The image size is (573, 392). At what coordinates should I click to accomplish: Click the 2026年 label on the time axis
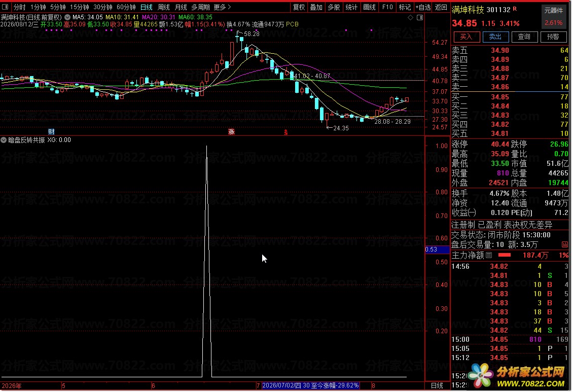click(x=11, y=386)
